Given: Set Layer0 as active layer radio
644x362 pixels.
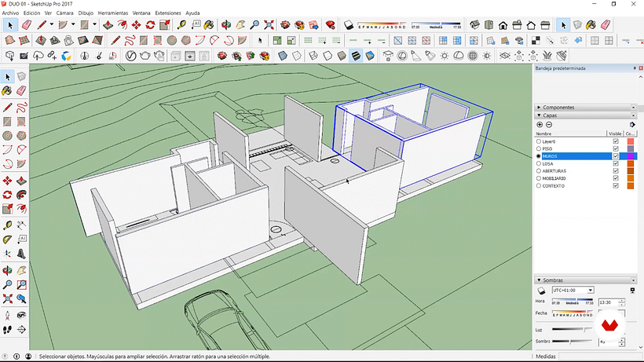Looking at the screenshot, I should (x=539, y=141).
